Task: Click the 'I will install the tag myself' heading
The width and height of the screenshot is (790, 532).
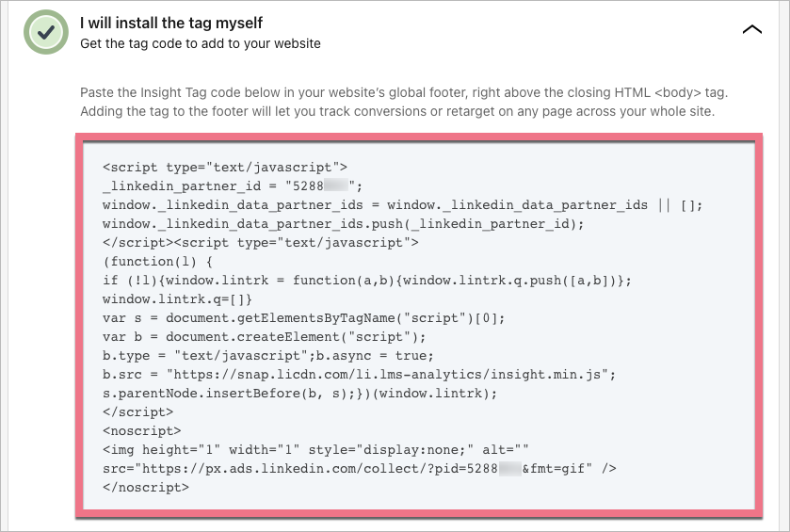Action: click(x=171, y=23)
